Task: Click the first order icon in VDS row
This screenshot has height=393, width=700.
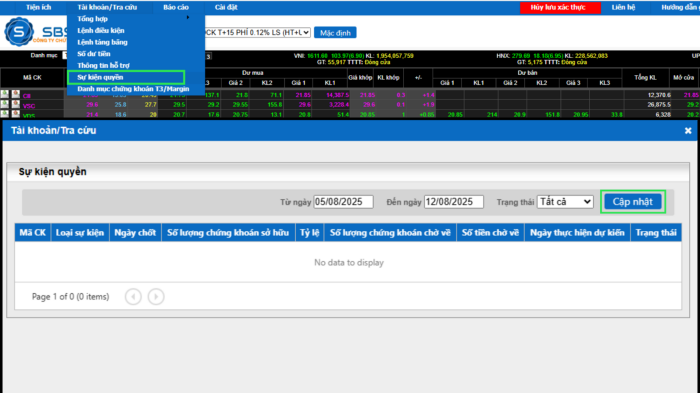Action: click(x=5, y=114)
